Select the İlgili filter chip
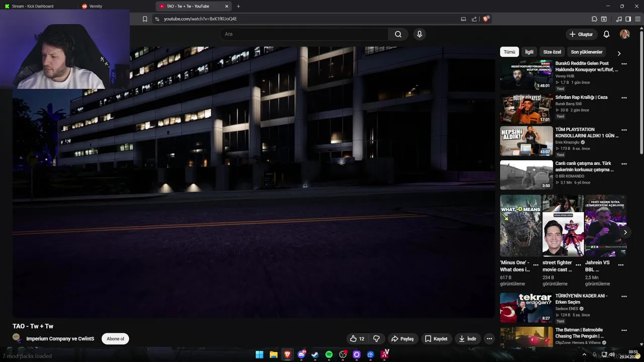Image resolution: width=644 pixels, height=362 pixels. coord(529,52)
